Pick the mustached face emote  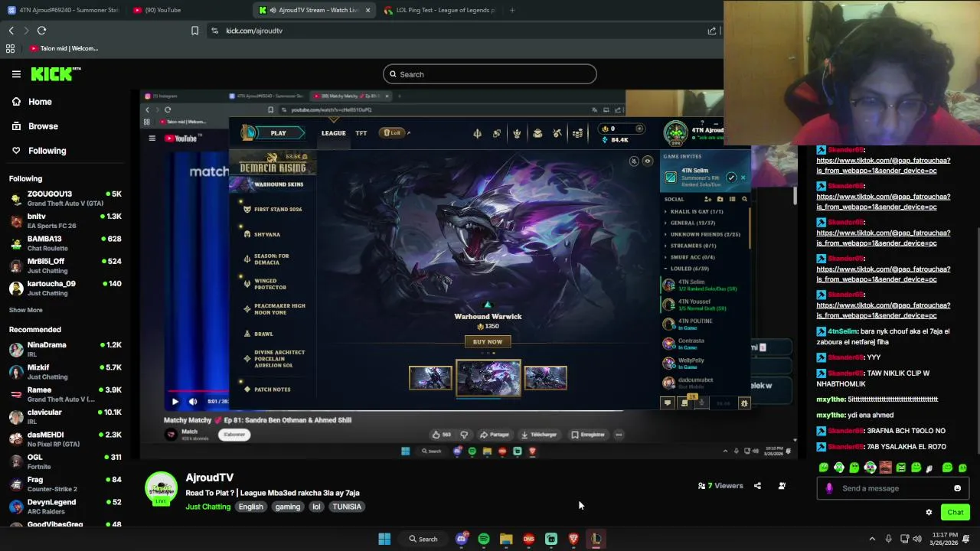click(x=886, y=468)
